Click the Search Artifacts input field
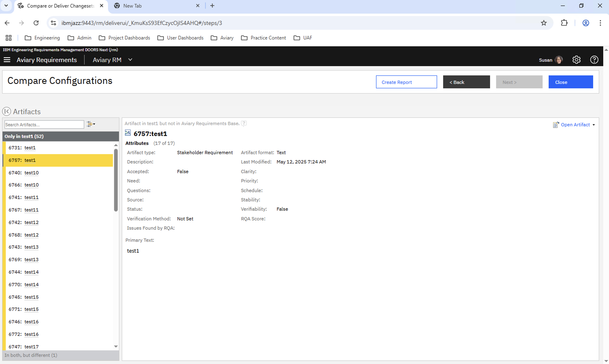609x364 pixels. (44, 125)
